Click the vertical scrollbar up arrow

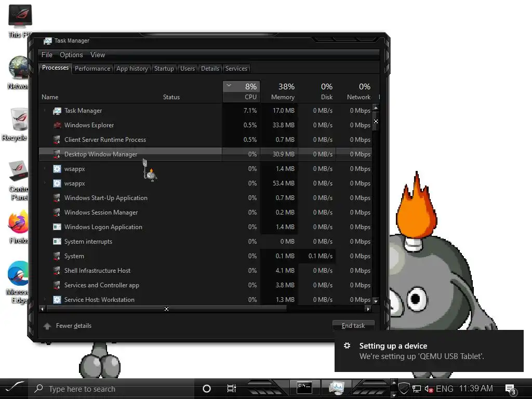[376, 108]
